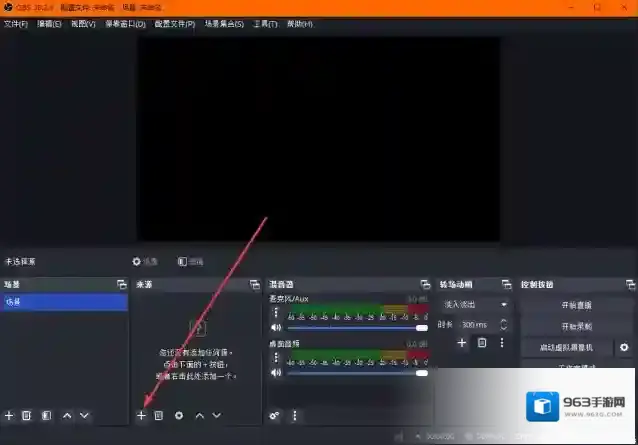Viewport: 638px width, 445px height.
Task: Remove selected source with trash icon
Action: (x=159, y=415)
